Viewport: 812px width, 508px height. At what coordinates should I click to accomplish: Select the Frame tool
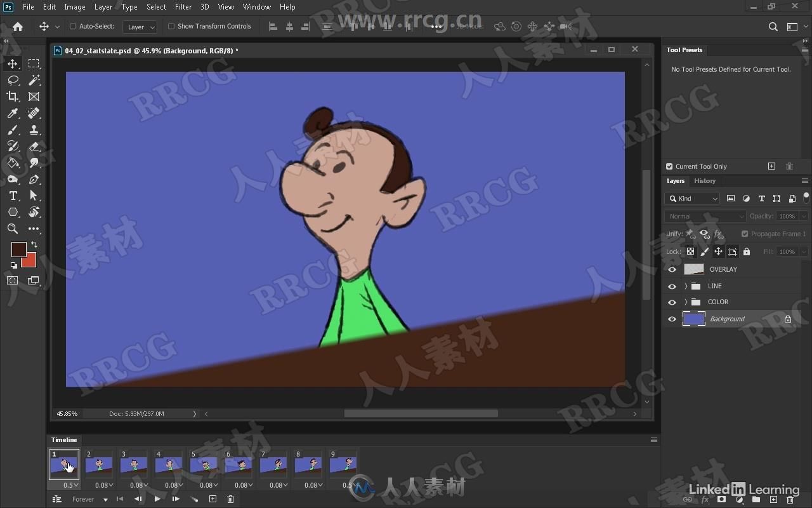click(x=34, y=97)
